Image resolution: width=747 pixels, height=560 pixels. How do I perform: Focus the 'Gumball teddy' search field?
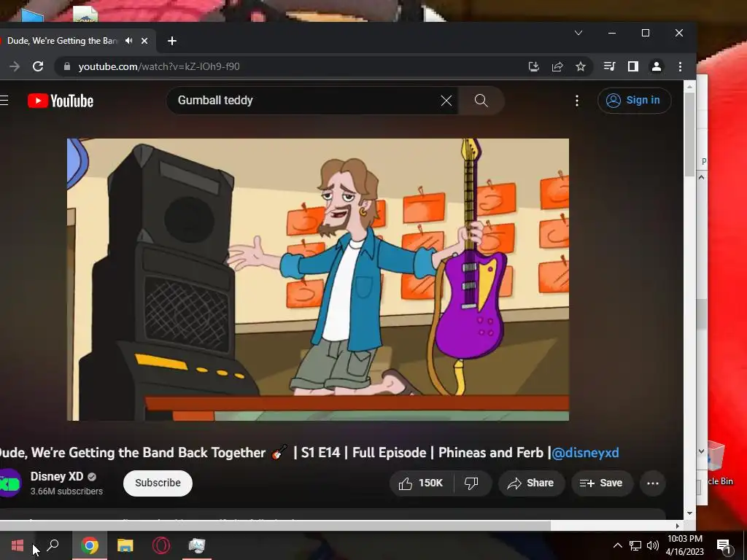305,101
